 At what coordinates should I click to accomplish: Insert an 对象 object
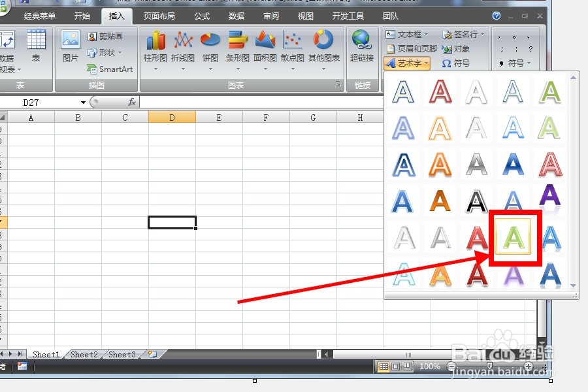point(455,49)
